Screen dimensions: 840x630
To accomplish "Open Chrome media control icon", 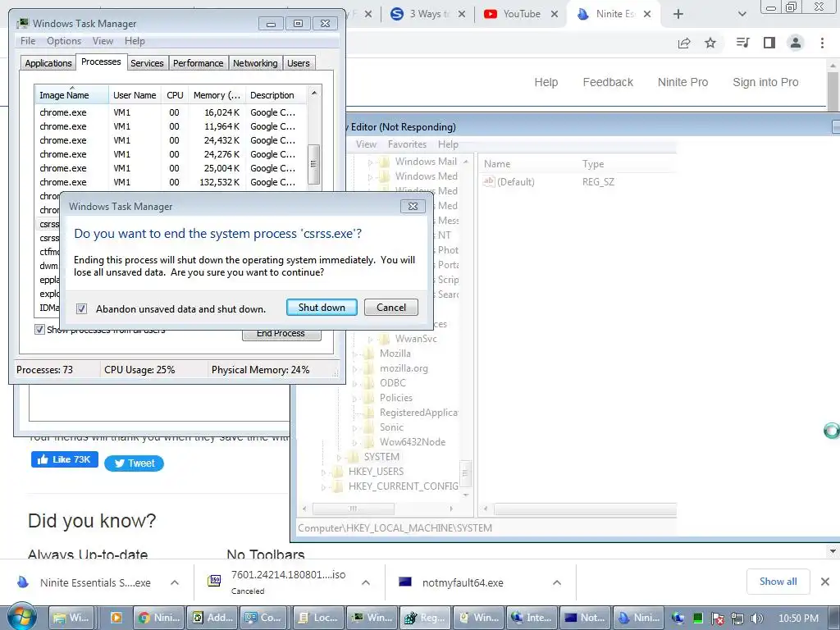I will (742, 43).
